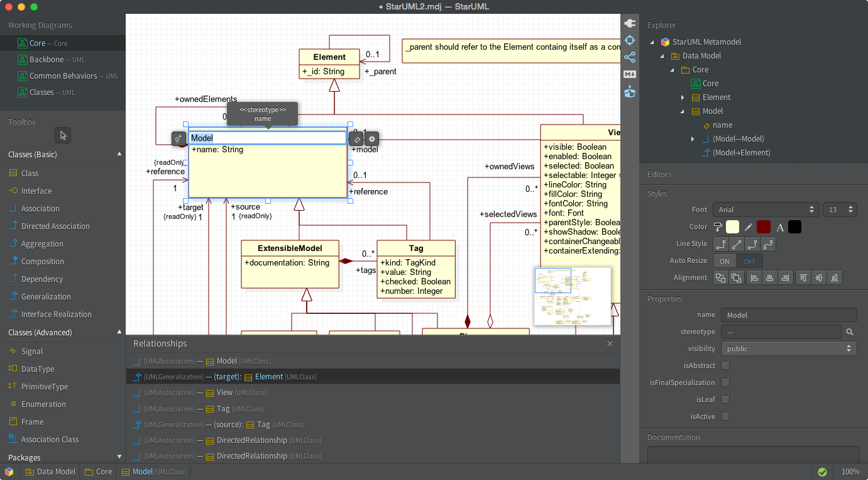This screenshot has width=868, height=480.
Task: Toggle the isLeaf checkbox
Action: (x=725, y=399)
